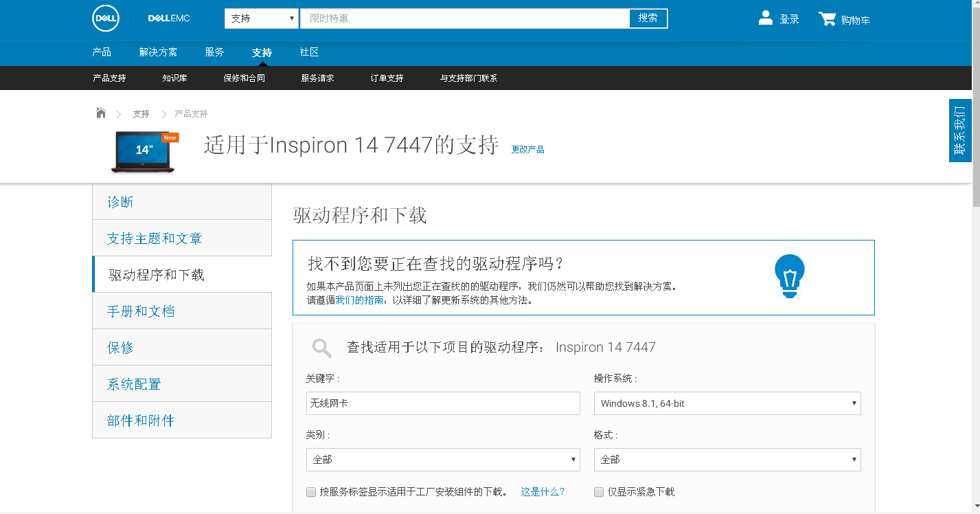Select 手册和文档 in the sidebar
980x514 pixels.
point(182,311)
